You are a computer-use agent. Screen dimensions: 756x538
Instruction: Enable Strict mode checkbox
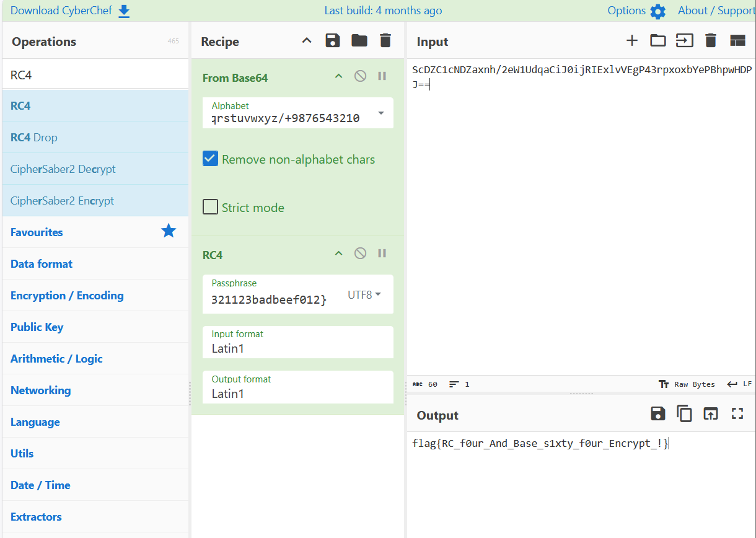click(x=211, y=207)
